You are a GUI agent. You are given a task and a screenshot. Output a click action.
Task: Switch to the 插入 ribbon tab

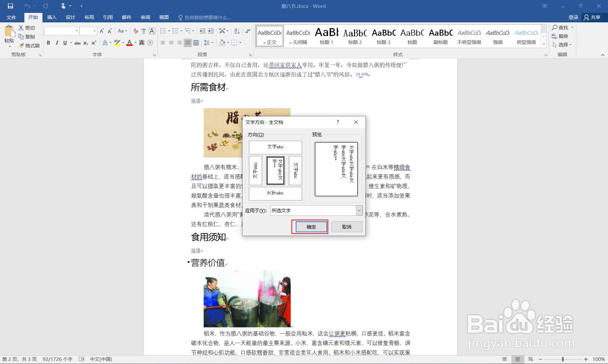coord(51,17)
